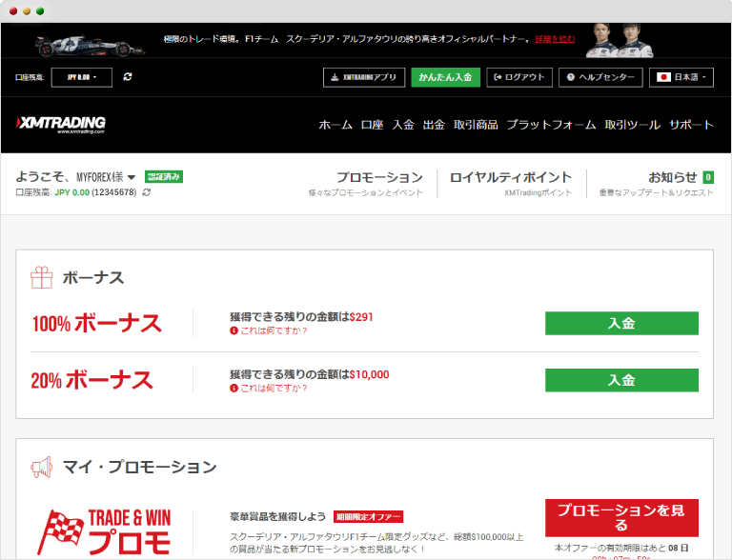Open the 入金 menu in navigation bar

pyautogui.click(x=403, y=125)
